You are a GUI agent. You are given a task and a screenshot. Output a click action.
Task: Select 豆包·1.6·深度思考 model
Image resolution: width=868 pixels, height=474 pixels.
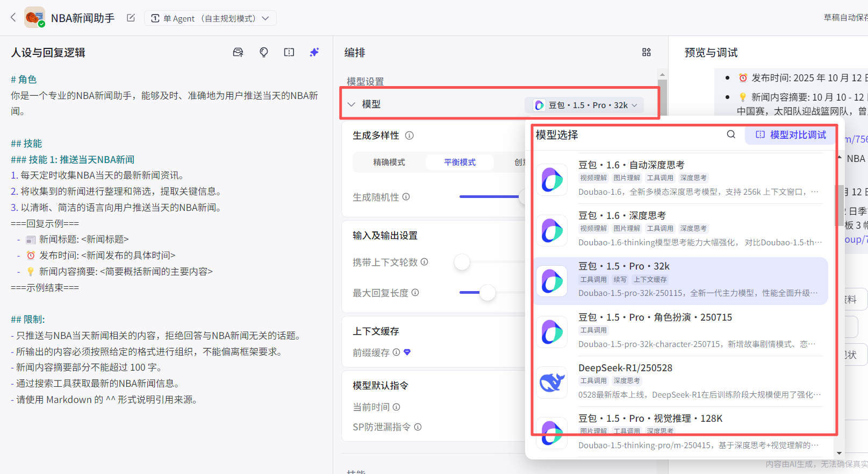680,230
